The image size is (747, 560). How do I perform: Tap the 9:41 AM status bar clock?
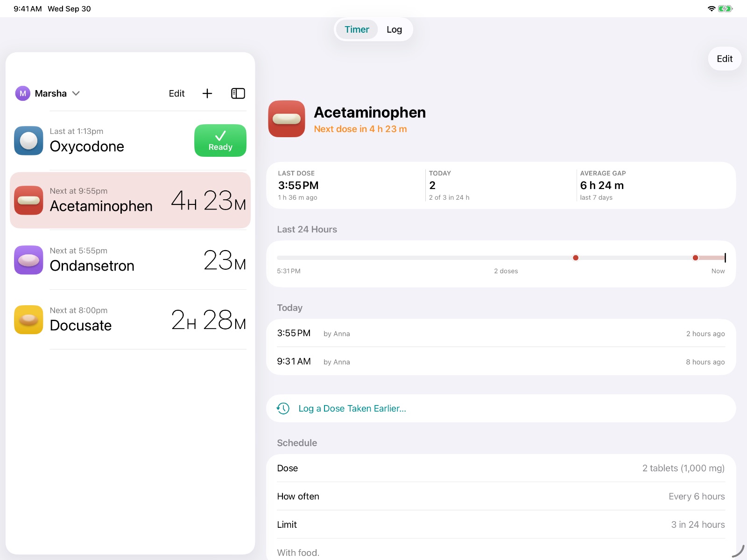pyautogui.click(x=28, y=8)
